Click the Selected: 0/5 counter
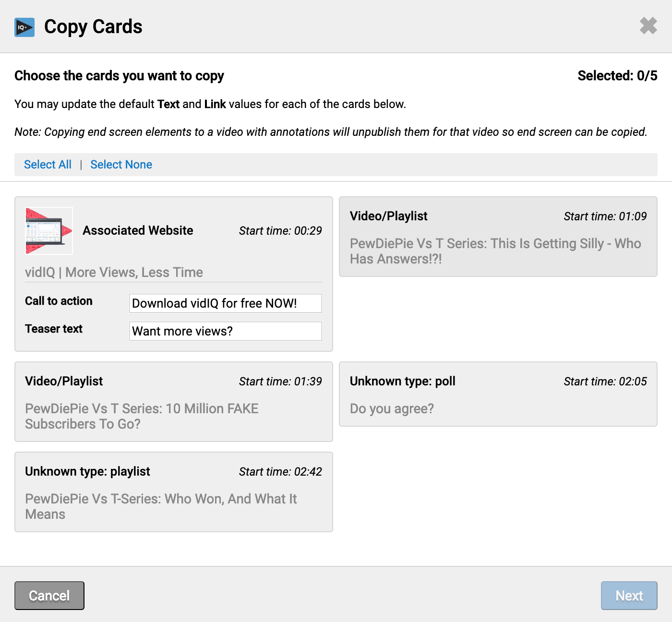 point(617,76)
